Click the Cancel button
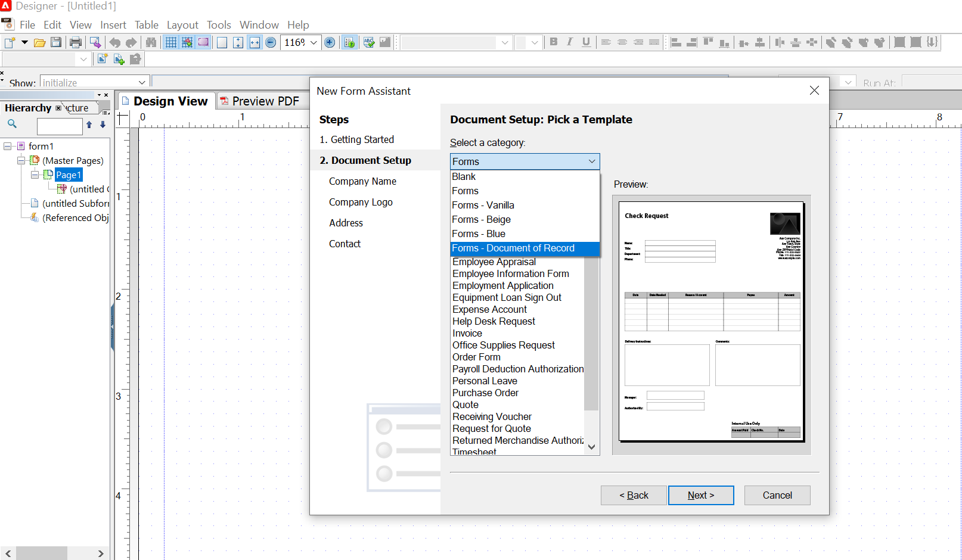The width and height of the screenshot is (962, 560). 777,495
